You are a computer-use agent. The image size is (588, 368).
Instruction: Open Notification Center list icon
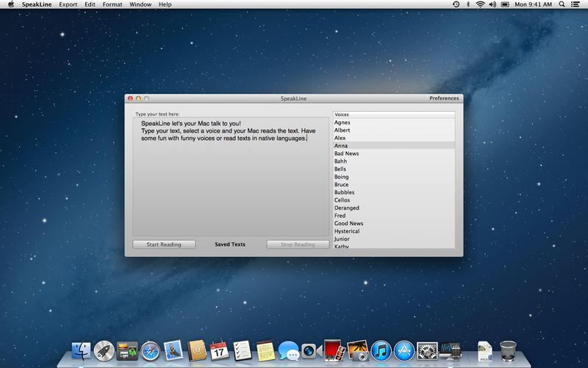click(575, 4)
